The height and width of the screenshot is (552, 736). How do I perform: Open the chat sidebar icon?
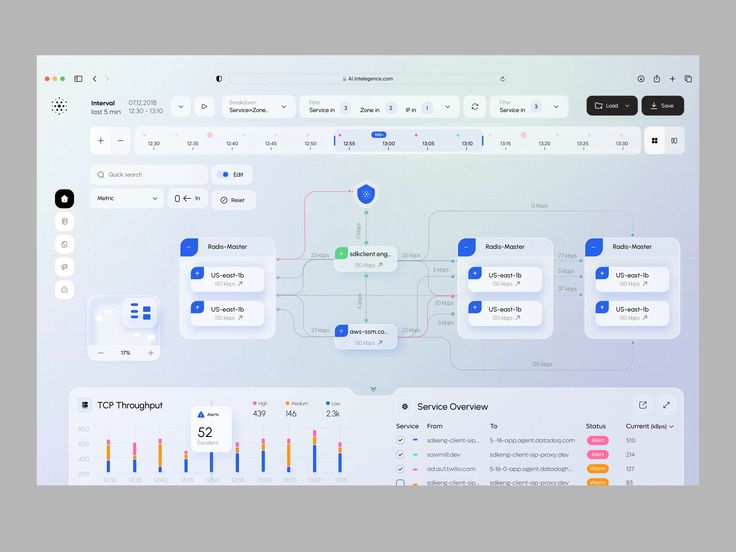click(x=64, y=267)
